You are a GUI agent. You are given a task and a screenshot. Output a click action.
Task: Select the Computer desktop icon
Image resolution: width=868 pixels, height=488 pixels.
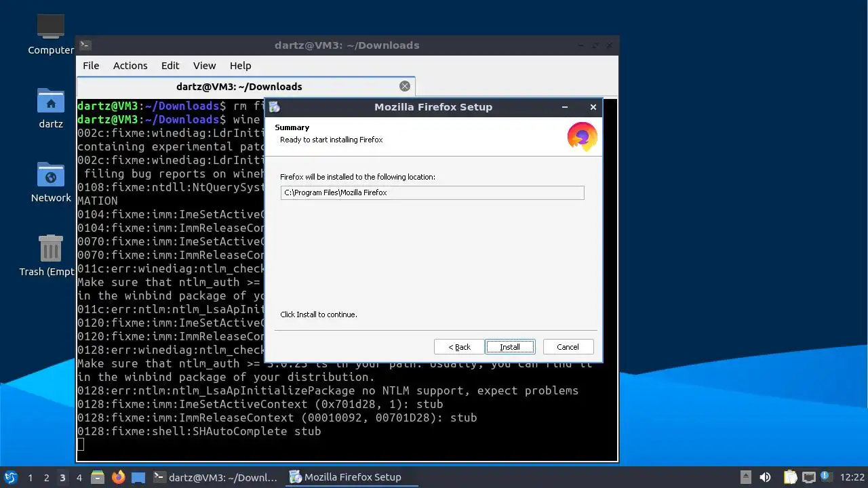click(51, 34)
